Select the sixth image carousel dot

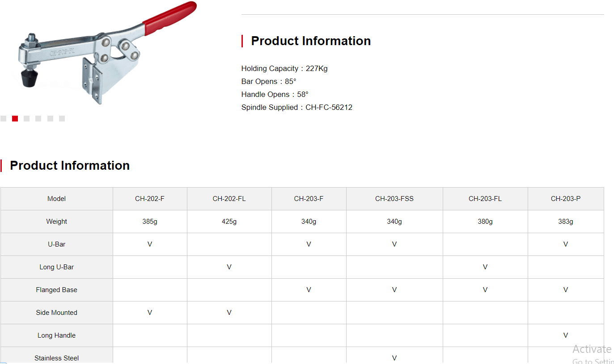click(62, 118)
